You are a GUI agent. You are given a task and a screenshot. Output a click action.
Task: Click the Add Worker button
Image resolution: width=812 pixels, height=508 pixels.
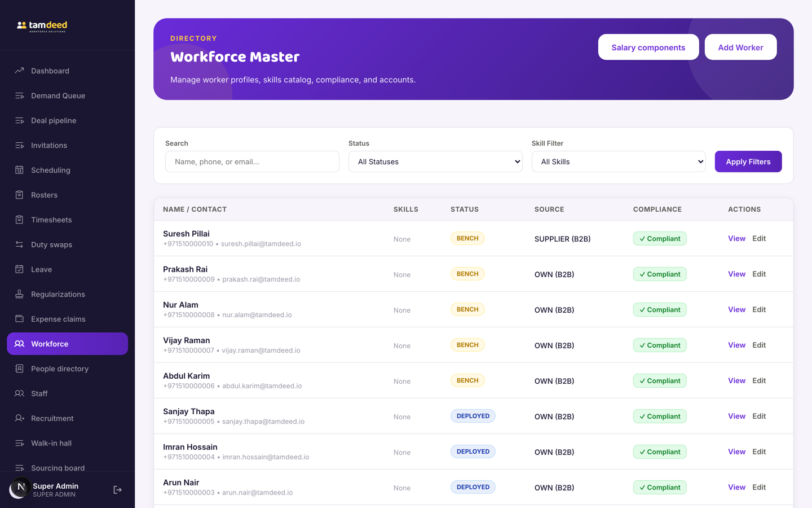click(740, 47)
